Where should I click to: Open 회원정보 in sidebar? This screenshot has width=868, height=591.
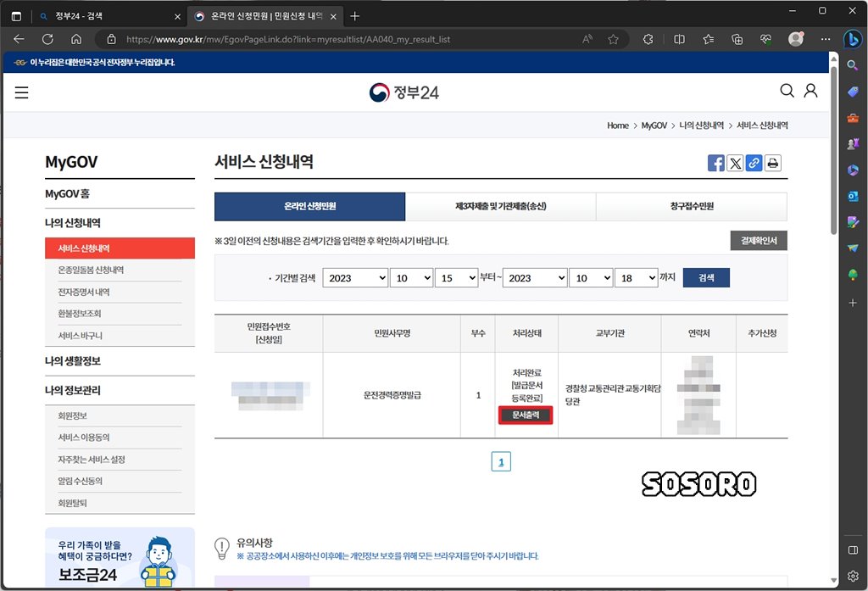[73, 416]
